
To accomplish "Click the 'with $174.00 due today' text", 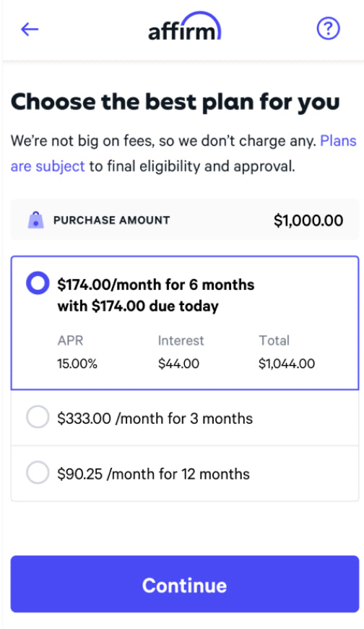I will (x=138, y=306).
